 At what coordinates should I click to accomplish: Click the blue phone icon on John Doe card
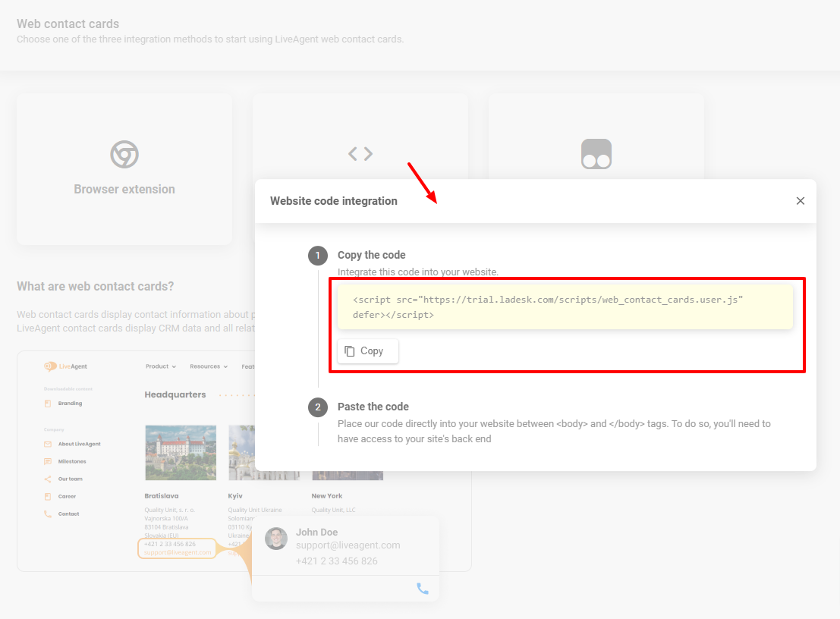[x=423, y=588]
